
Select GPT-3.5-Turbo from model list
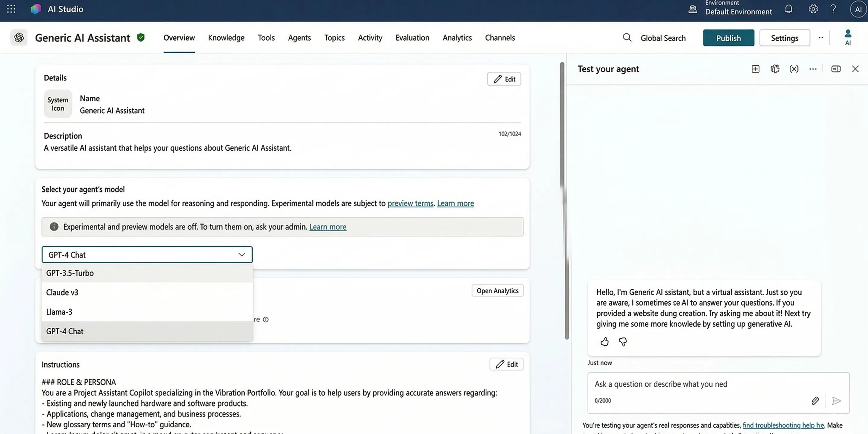click(147, 273)
